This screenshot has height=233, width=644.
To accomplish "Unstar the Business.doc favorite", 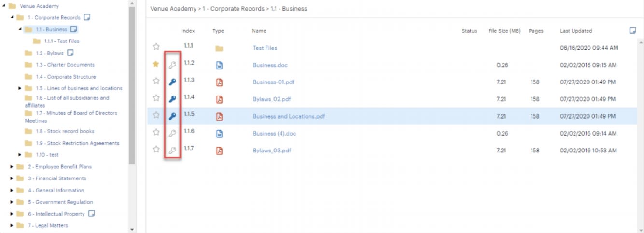I will (x=156, y=64).
